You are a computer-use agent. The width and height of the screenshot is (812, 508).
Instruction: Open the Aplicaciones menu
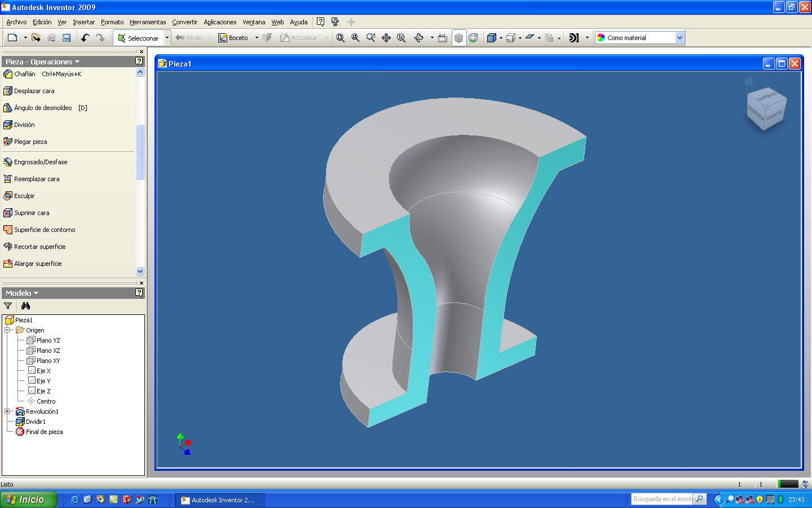point(220,22)
